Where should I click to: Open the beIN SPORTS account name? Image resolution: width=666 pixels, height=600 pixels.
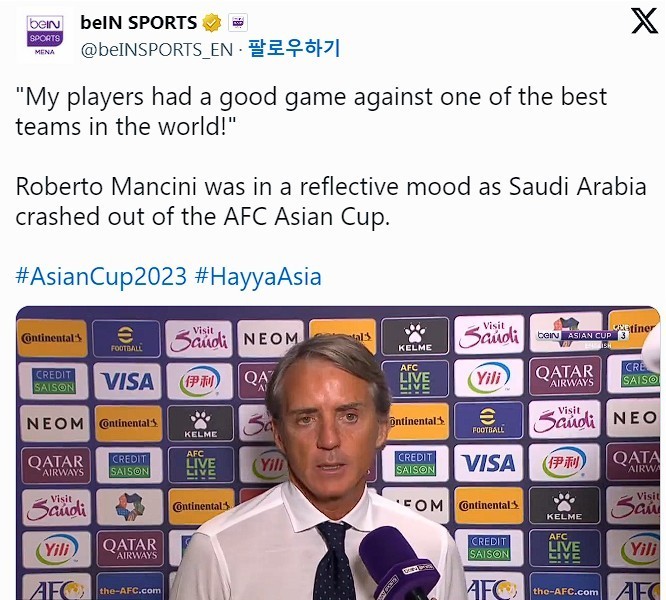[139, 23]
